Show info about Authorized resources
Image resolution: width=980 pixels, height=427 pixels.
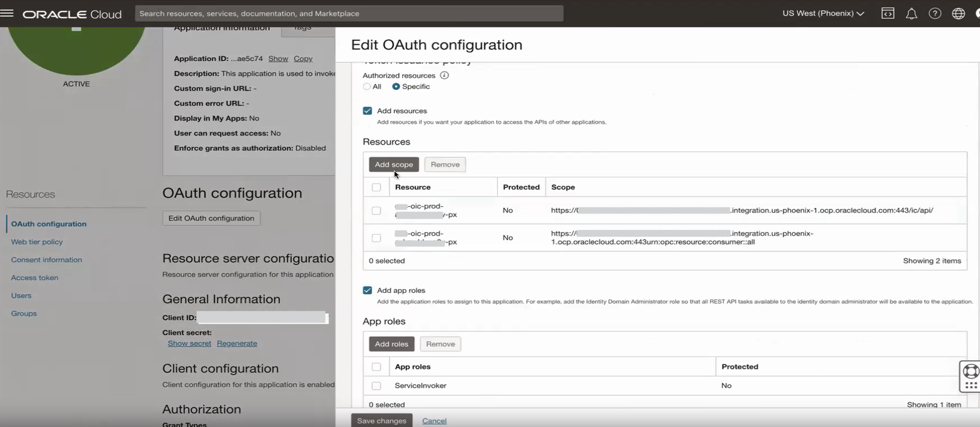(x=444, y=75)
